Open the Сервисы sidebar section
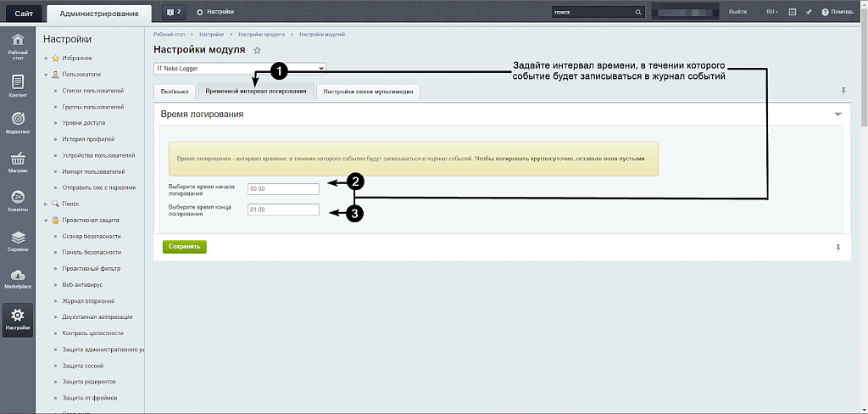Viewport: 868px width, 414px height. point(18,241)
